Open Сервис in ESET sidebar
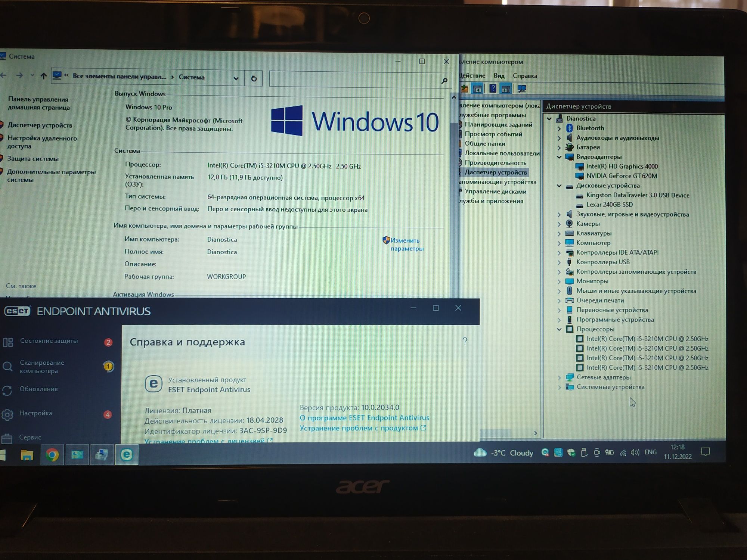Viewport: 747px width, 560px height. (x=30, y=437)
